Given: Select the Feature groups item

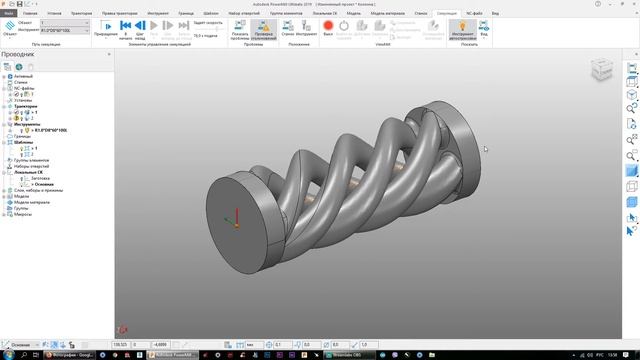Looking at the screenshot, I should [31, 160].
